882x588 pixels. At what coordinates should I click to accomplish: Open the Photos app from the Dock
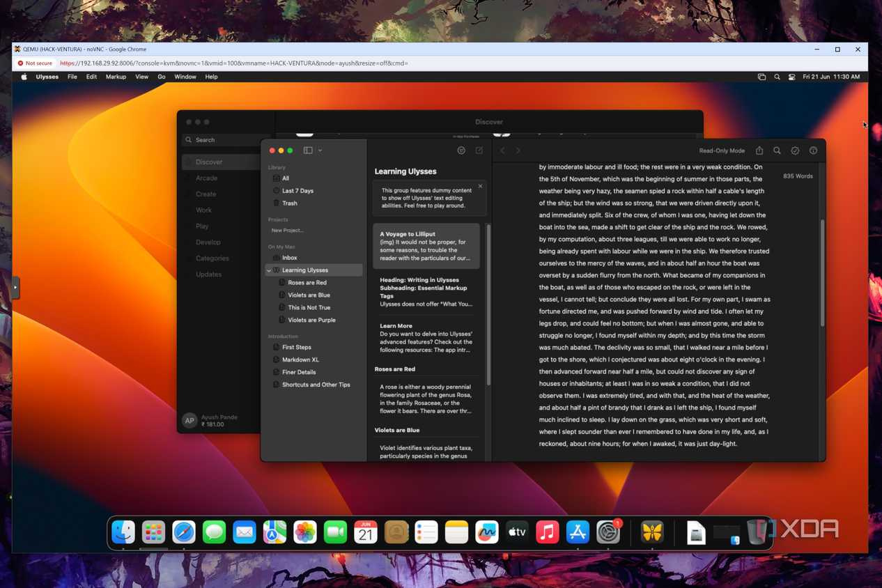305,532
